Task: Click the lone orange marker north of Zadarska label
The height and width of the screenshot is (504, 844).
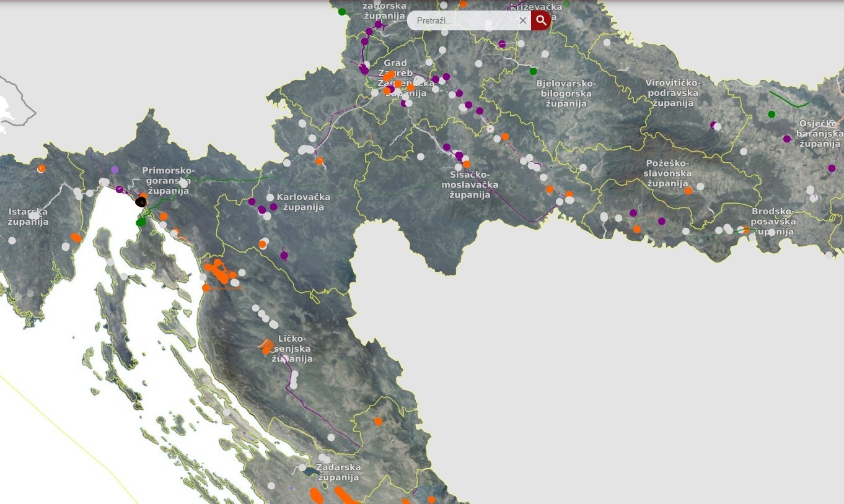Action: (378, 422)
